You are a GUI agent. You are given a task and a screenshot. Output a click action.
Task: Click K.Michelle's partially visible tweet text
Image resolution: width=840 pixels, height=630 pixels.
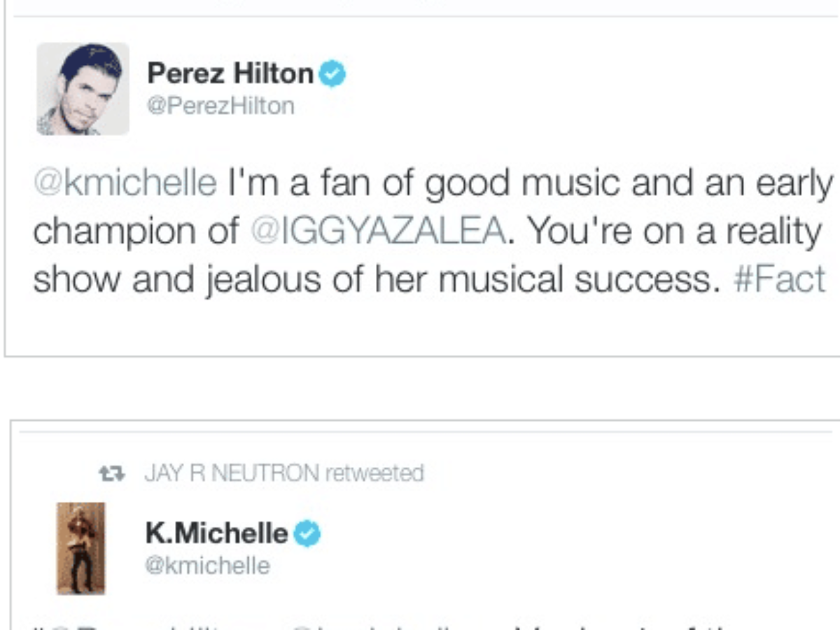pos(420,623)
